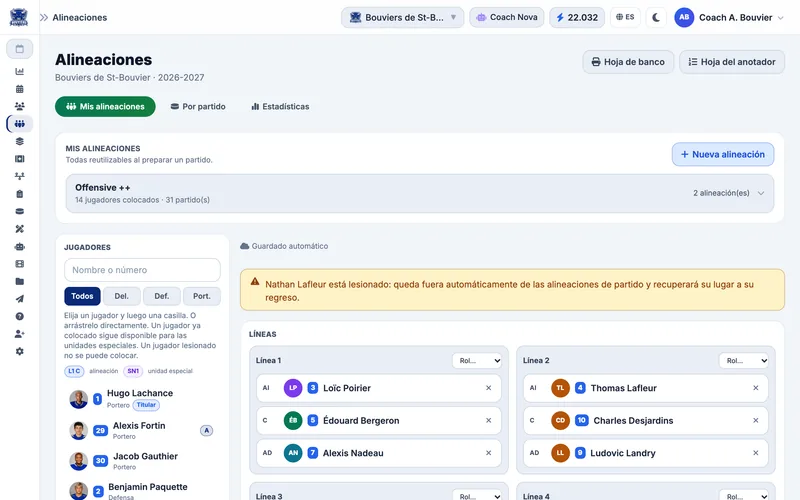Select the highlighted lineups icon in the sidebar
Viewport: 800px width, 500px height.
[19, 123]
